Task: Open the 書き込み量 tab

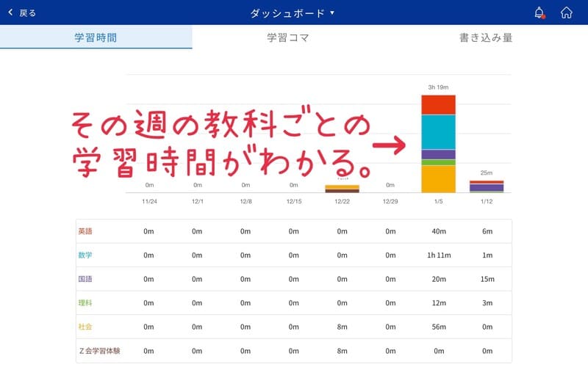Action: 486,37
